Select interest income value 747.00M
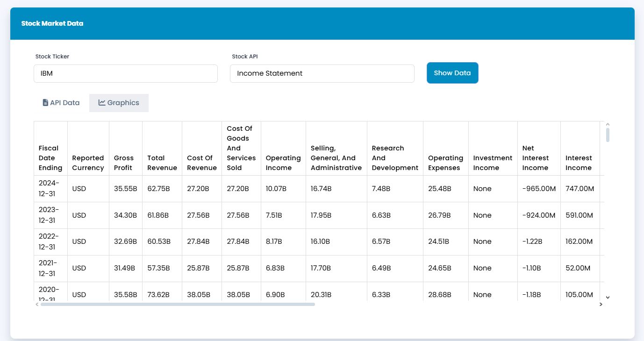Image resolution: width=644 pixels, height=341 pixels. click(x=580, y=189)
